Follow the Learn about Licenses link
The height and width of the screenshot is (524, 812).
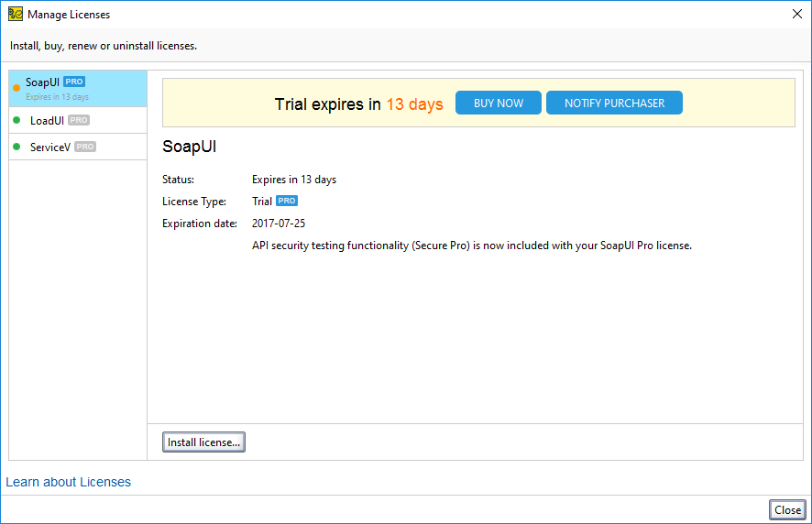pyautogui.click(x=69, y=482)
